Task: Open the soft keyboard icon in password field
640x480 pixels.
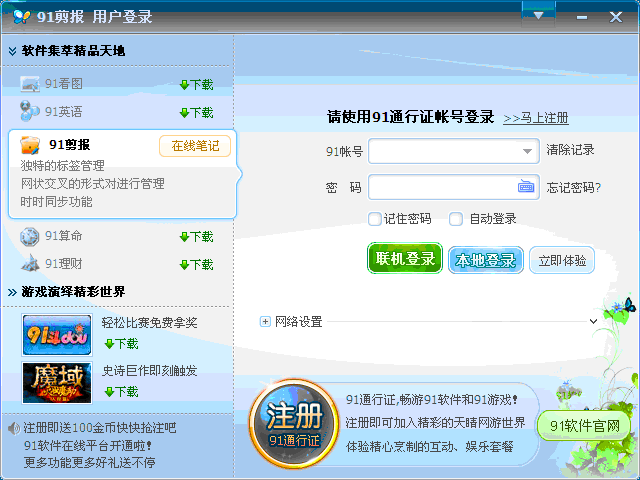Action: pyautogui.click(x=526, y=186)
